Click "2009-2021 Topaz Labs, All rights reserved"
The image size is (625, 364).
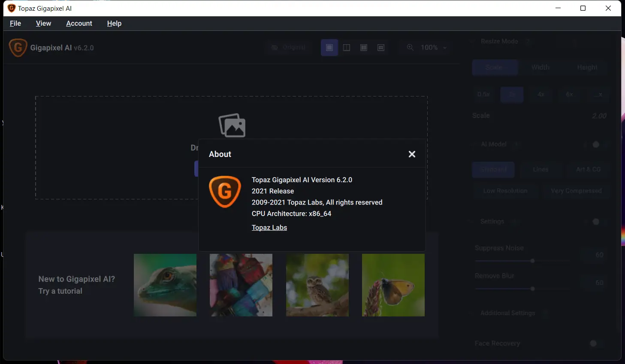click(x=317, y=202)
